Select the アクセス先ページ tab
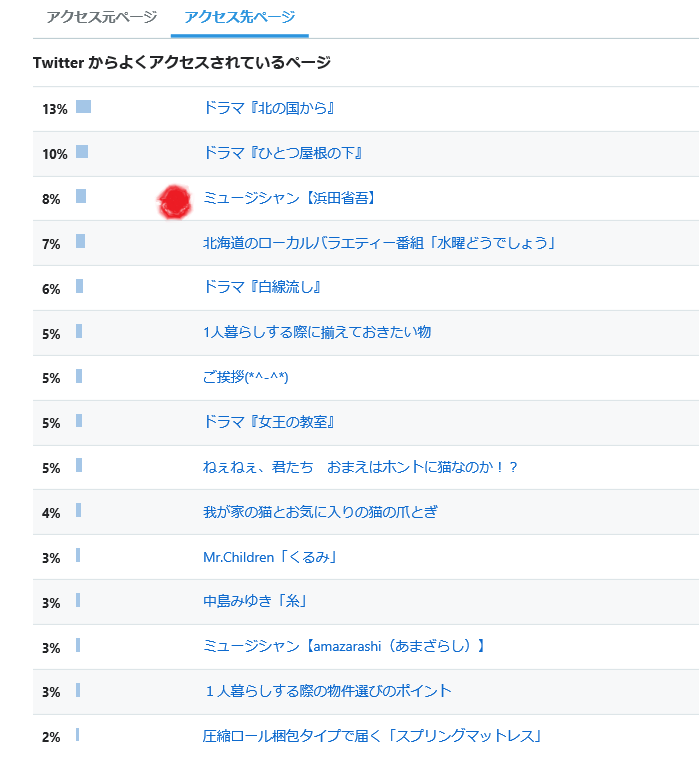Image resolution: width=699 pixels, height=769 pixels. click(x=239, y=17)
